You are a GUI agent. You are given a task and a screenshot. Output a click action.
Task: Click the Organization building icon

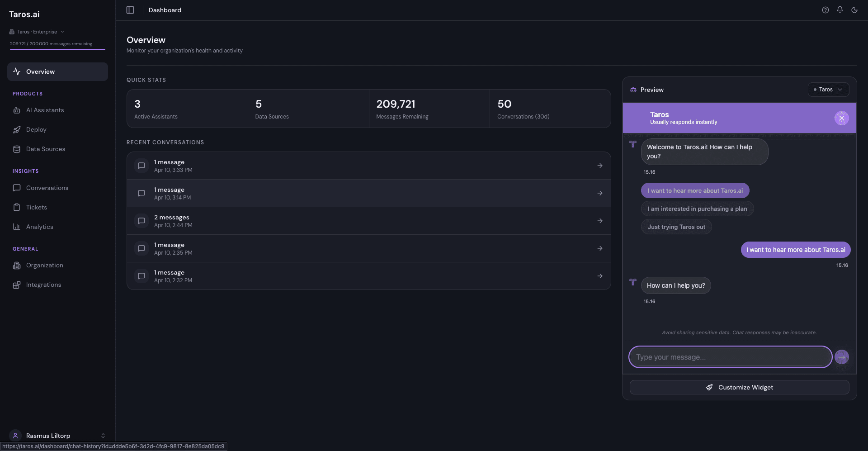pos(17,266)
